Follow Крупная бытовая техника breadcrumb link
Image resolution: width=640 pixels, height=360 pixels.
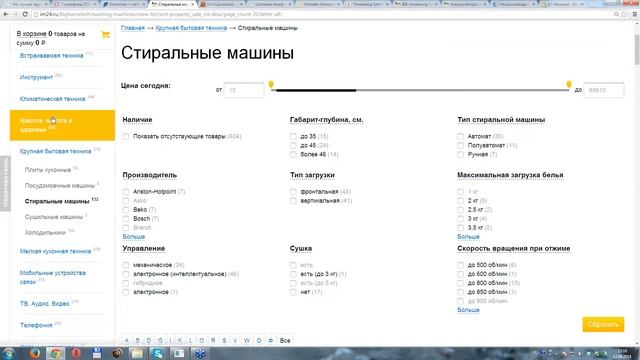pos(191,28)
